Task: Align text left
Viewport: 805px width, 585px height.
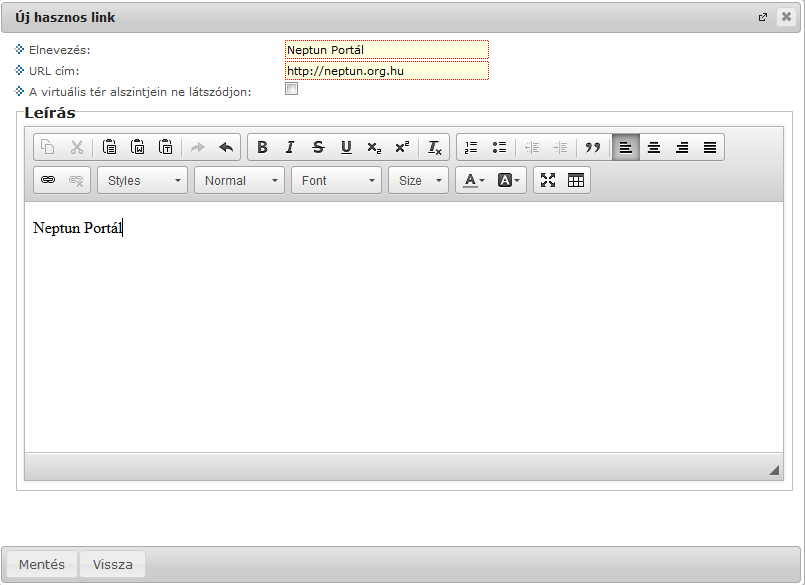Action: click(x=626, y=147)
